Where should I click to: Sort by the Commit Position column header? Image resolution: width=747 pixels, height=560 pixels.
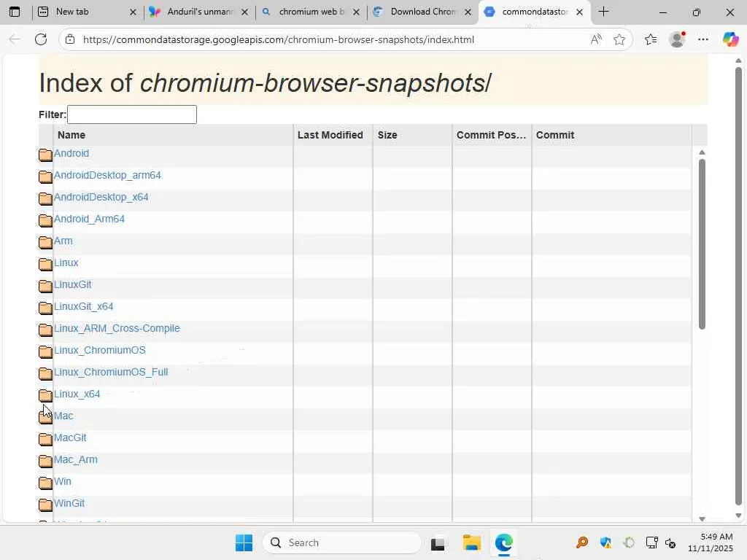(492, 135)
